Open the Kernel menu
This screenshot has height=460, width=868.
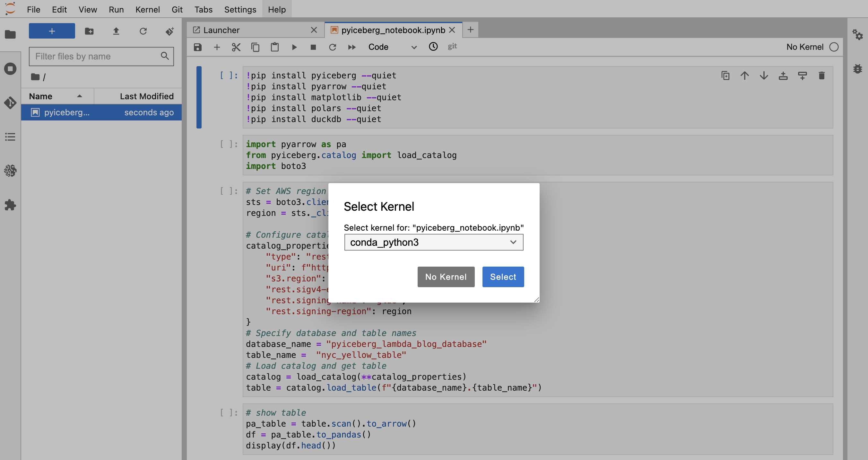point(147,9)
